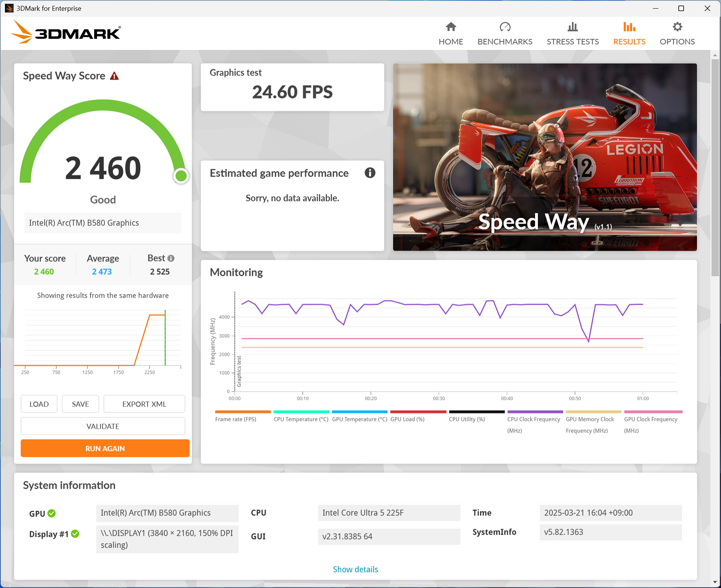The image size is (721, 588).
Task: Open Options via the gear icon
Action: click(x=677, y=27)
